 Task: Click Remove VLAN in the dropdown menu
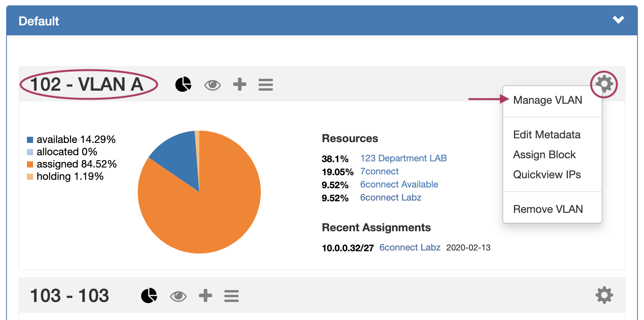[x=548, y=209]
